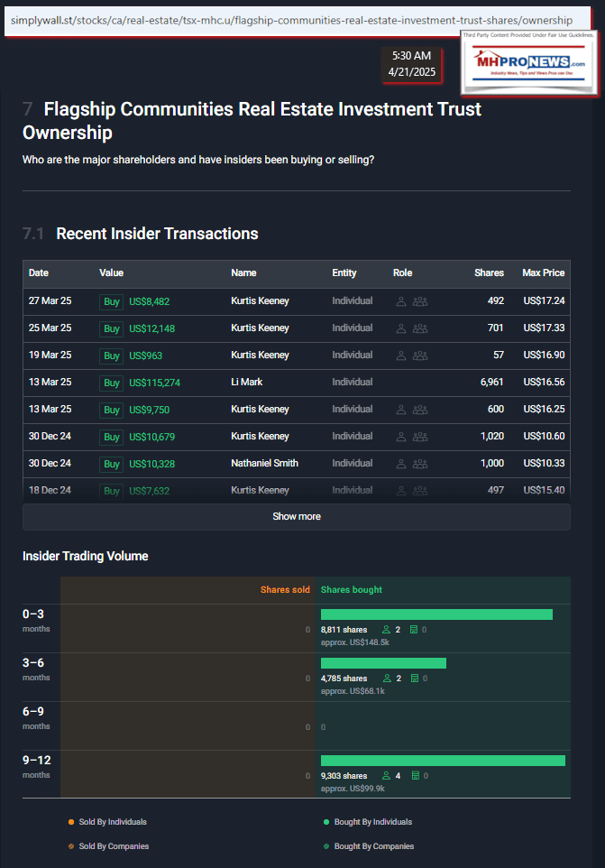Click individual role icon in 19 Mar 25 row
Image resolution: width=605 pixels, height=868 pixels.
pyautogui.click(x=401, y=356)
